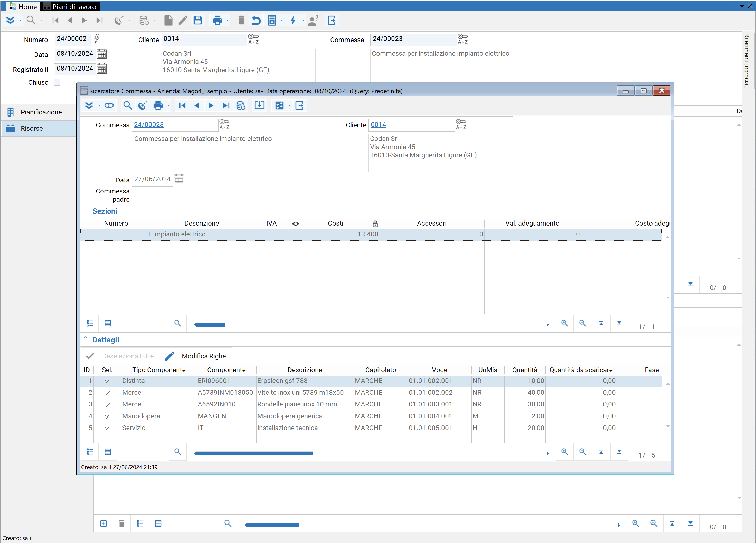The width and height of the screenshot is (756, 543).
Task: Open calendar picker for Data field
Action: pyautogui.click(x=102, y=54)
